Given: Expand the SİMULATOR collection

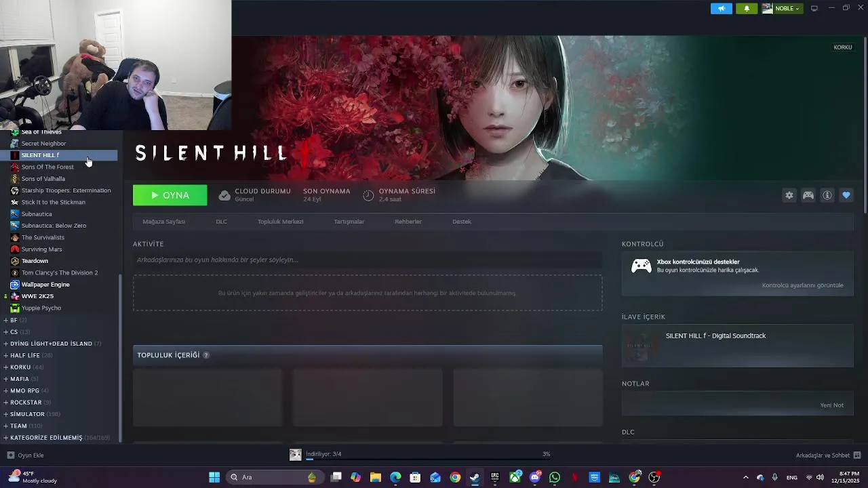Looking at the screenshot, I should tap(6, 414).
